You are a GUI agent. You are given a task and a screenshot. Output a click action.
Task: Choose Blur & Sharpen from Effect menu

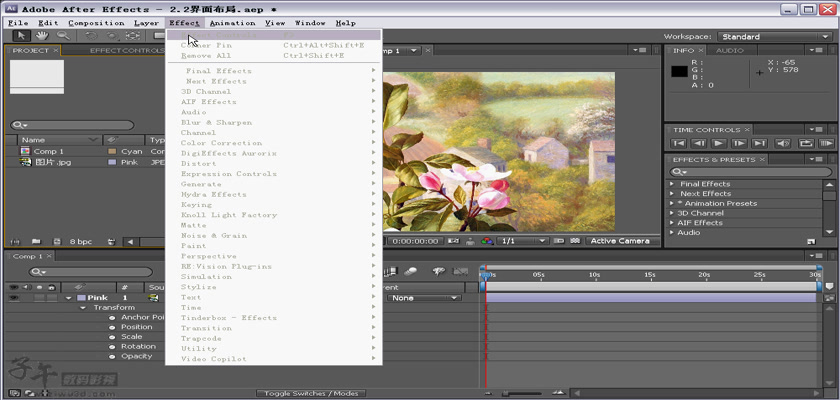(274, 123)
